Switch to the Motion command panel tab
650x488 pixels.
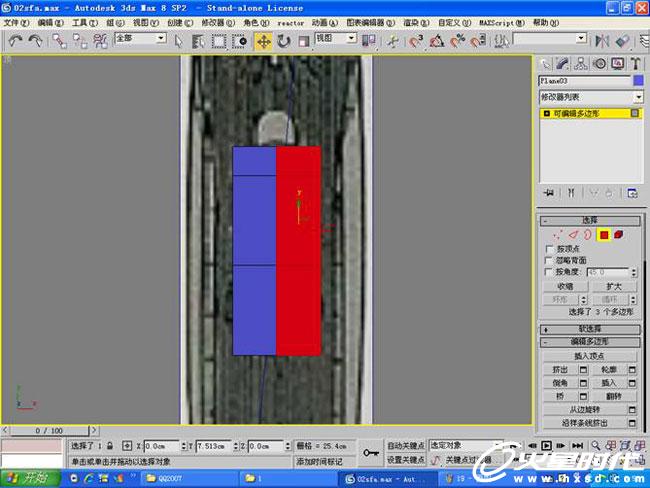click(599, 63)
